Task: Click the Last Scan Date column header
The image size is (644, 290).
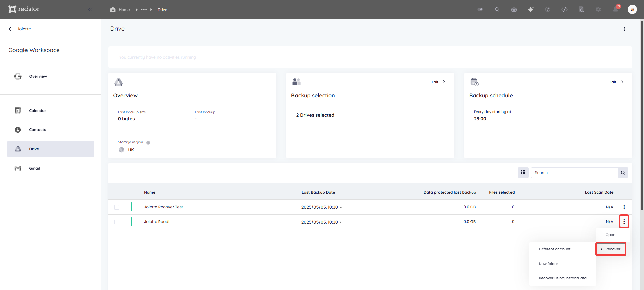Action: point(599,192)
